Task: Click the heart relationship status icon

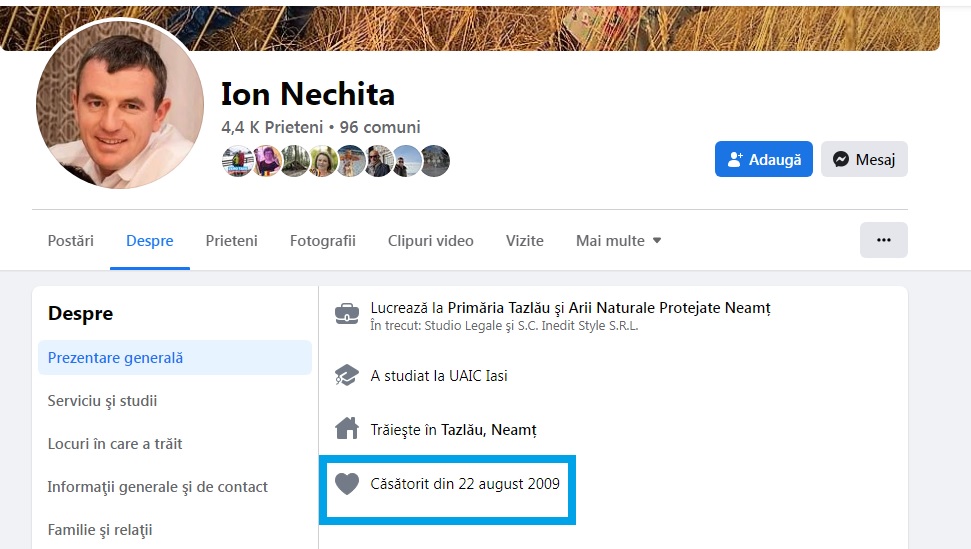Action: pos(346,484)
